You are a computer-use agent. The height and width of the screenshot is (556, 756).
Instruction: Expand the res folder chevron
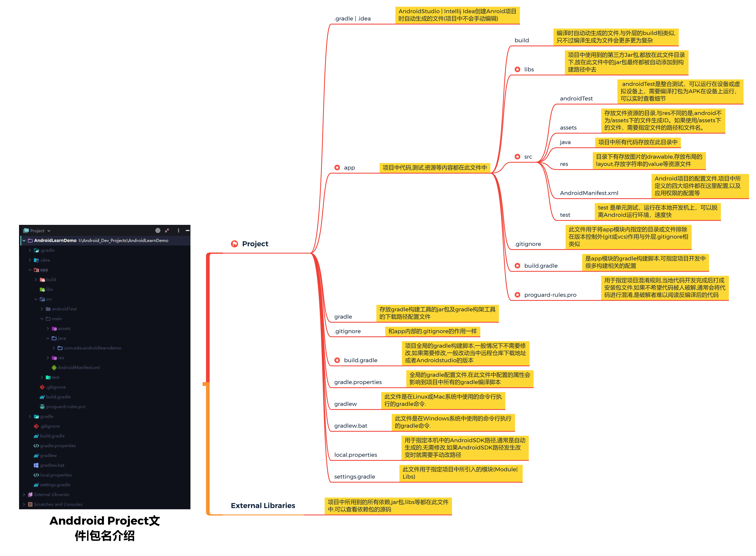[x=48, y=358]
